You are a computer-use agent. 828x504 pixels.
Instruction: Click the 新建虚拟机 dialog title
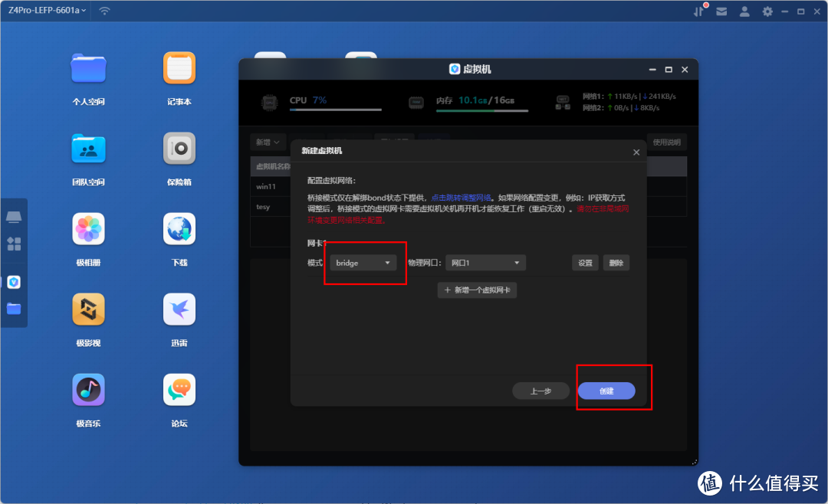pyautogui.click(x=321, y=151)
